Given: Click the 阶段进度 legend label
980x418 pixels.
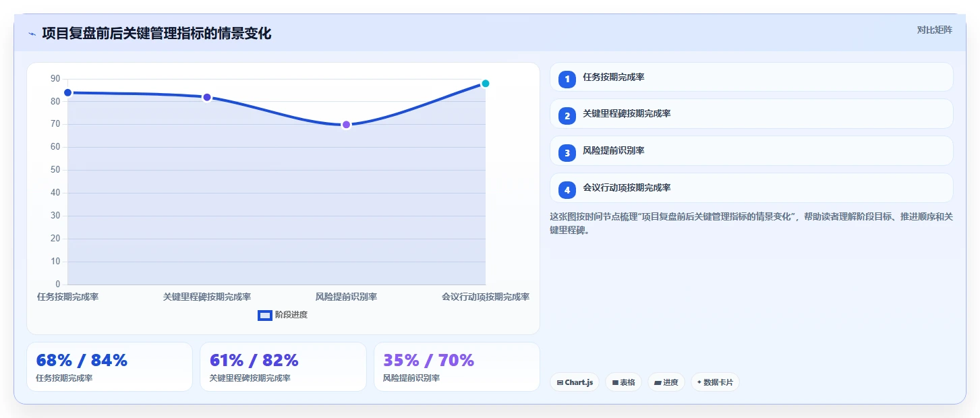Looking at the screenshot, I should tap(291, 315).
